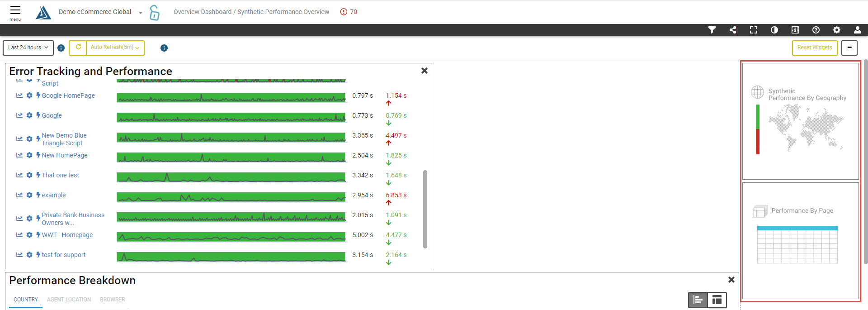Open Private Bank Business Owners link
Screen dimensions: 868x310
(73, 219)
